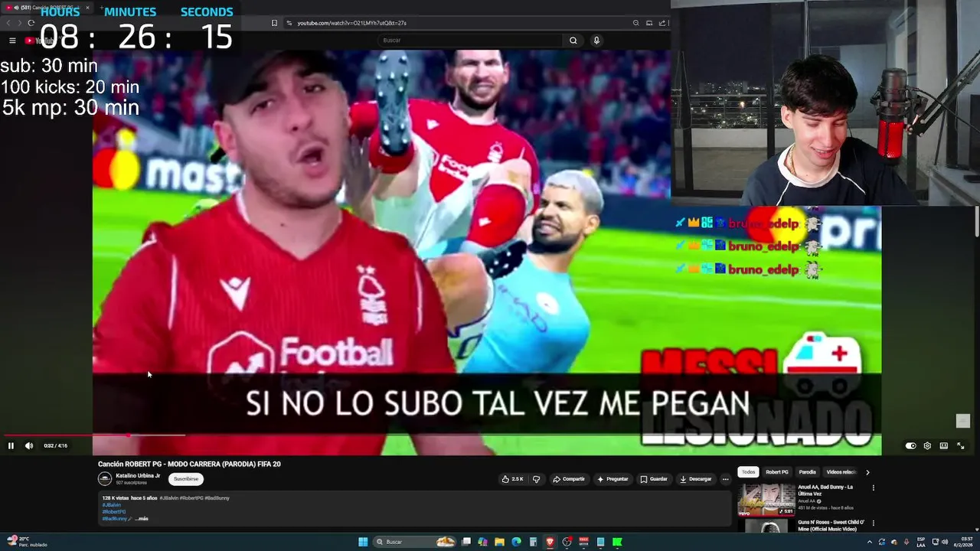The image size is (980, 551).
Task: Open the La Última Vez video thumbnail
Action: point(766,500)
